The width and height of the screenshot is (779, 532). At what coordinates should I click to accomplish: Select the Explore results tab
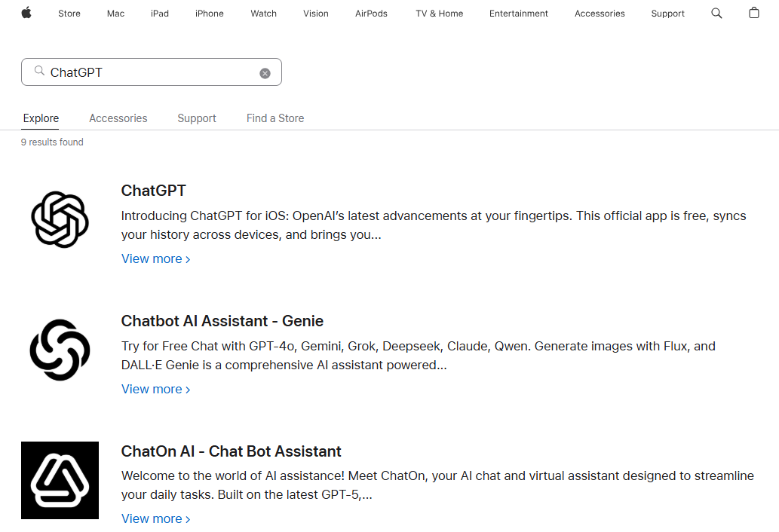pyautogui.click(x=41, y=118)
